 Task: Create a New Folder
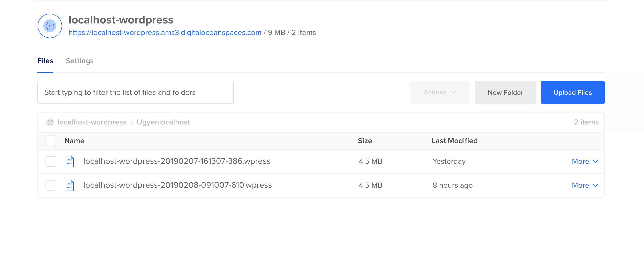(505, 92)
